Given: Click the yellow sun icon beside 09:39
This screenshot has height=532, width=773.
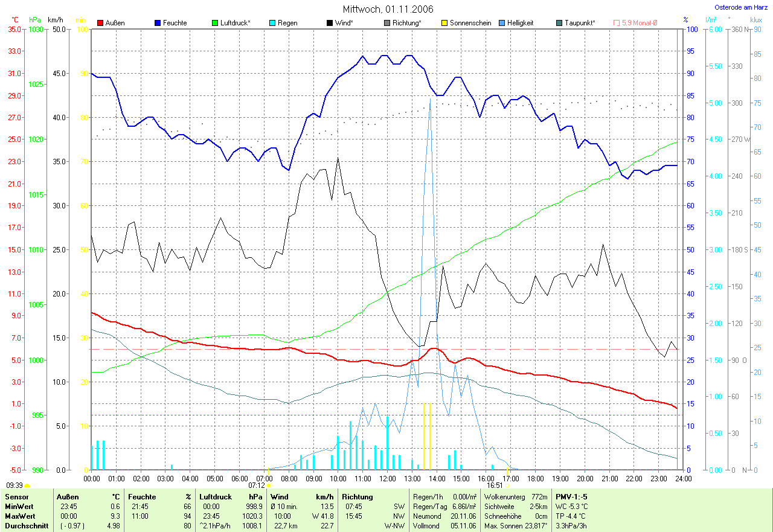Looking at the screenshot, I should tap(27, 485).
